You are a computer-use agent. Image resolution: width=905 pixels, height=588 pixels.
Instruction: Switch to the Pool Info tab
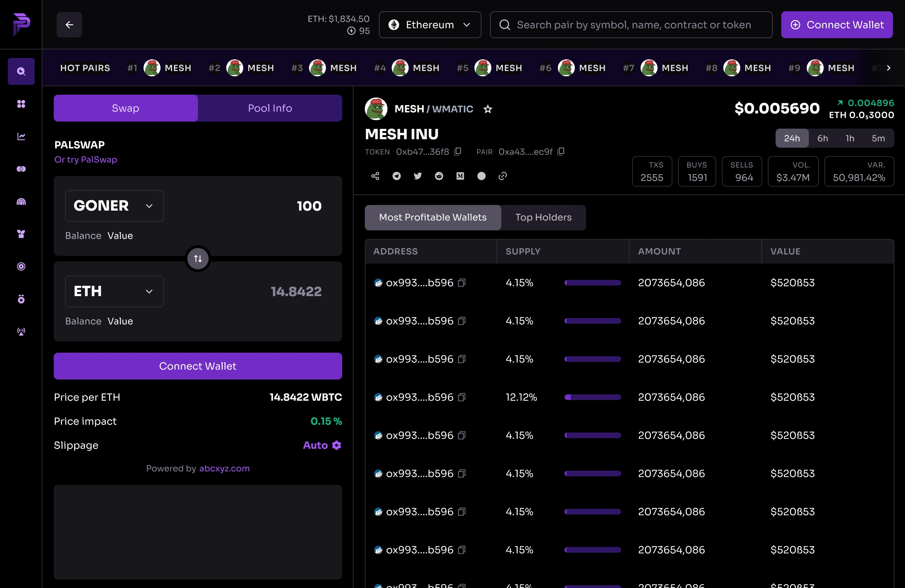[270, 108]
